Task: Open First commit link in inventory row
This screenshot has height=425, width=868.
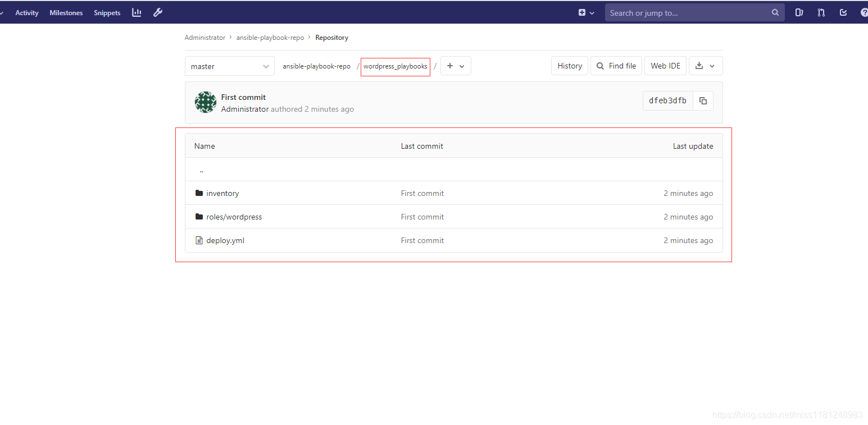Action: [422, 193]
